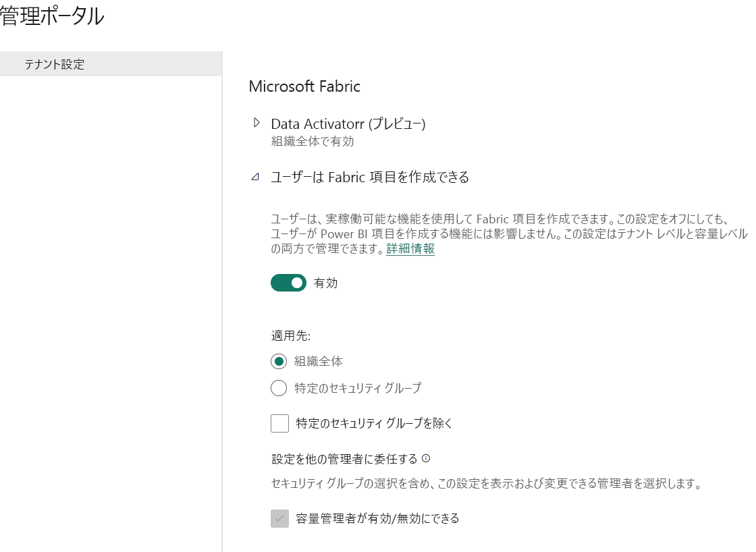The height and width of the screenshot is (552, 756).
Task: Click the disclosure triangle next to Data Activatorr
Action: (x=256, y=122)
